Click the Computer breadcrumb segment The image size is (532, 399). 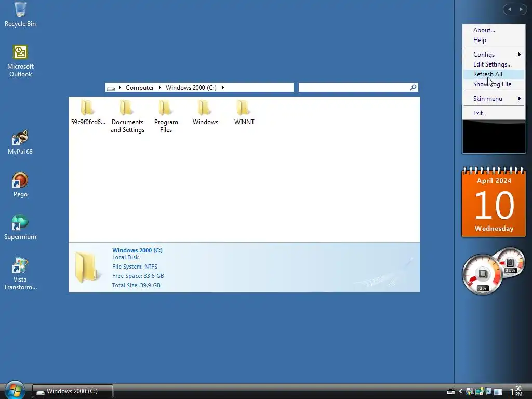pyautogui.click(x=140, y=87)
